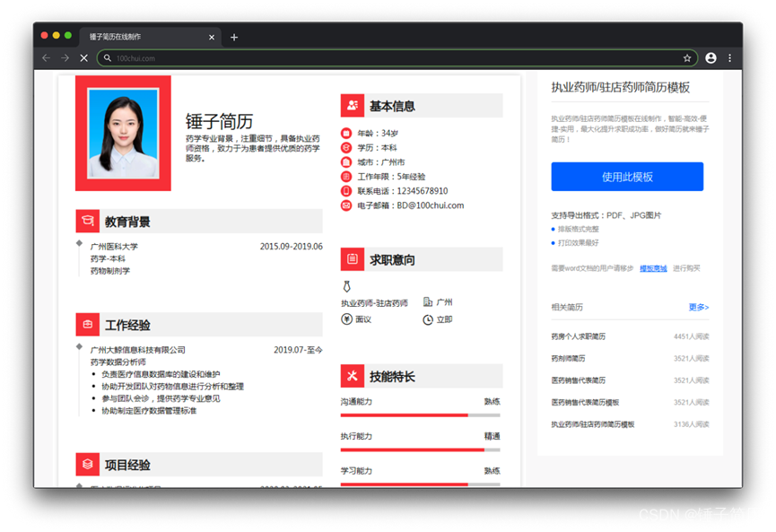This screenshot has width=776, height=532.
Task: Click the browser back arrow
Action: point(47,58)
